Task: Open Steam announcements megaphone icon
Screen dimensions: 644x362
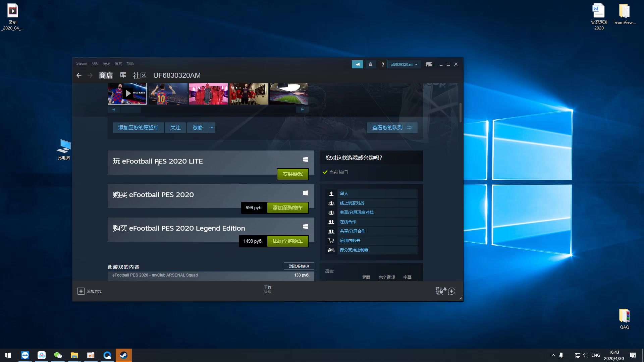Action: click(357, 64)
